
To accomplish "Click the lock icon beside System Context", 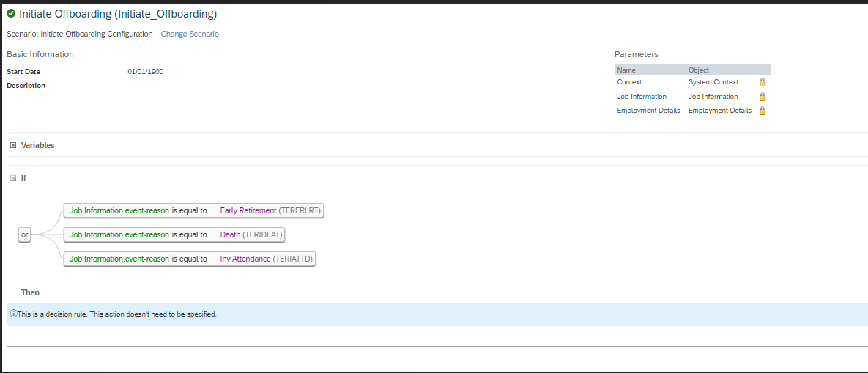I will [x=763, y=83].
